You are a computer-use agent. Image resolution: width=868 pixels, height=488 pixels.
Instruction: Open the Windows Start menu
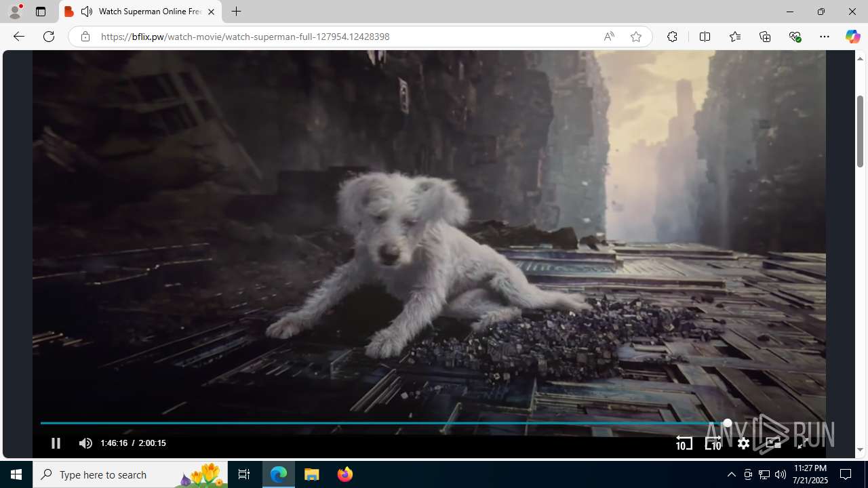pyautogui.click(x=16, y=474)
